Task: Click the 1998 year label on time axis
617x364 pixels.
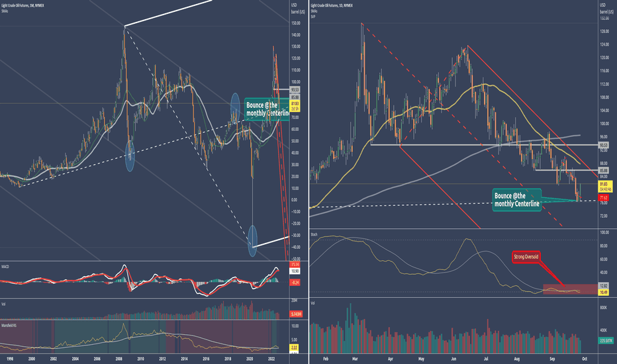Action: (x=10, y=359)
